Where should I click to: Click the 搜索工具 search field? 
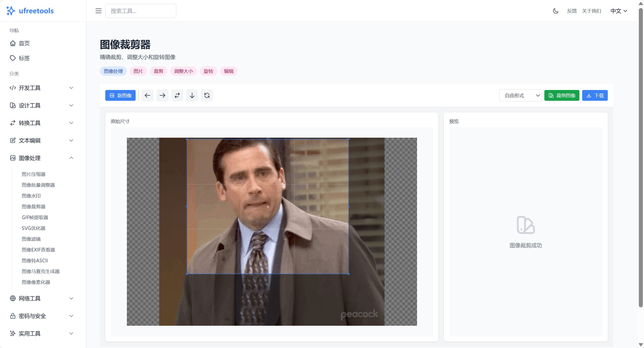click(141, 11)
